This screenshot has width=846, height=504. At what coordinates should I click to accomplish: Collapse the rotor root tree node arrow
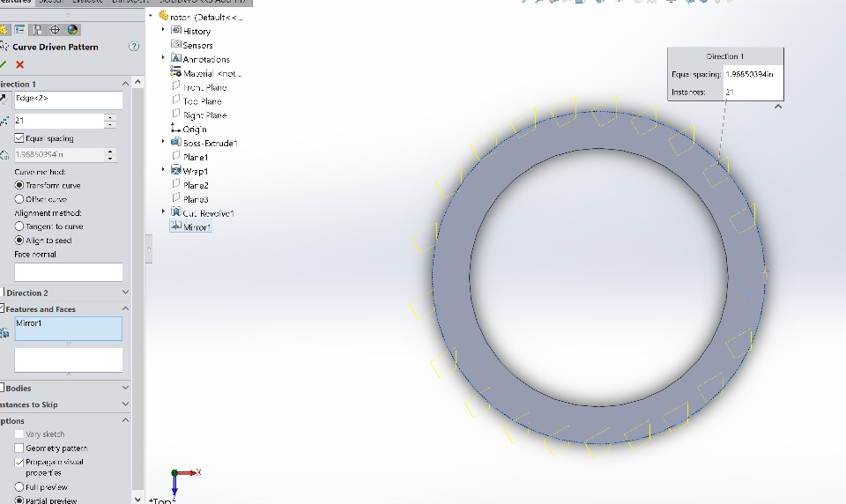(x=151, y=16)
